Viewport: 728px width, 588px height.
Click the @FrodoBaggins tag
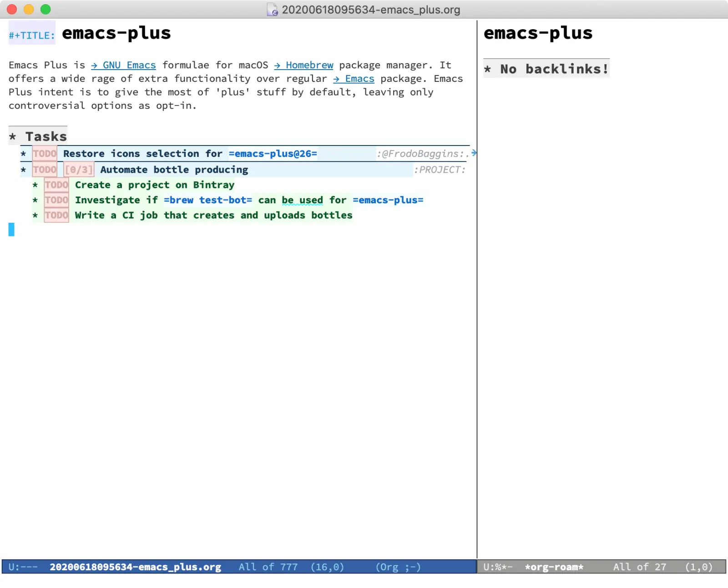pyautogui.click(x=421, y=154)
